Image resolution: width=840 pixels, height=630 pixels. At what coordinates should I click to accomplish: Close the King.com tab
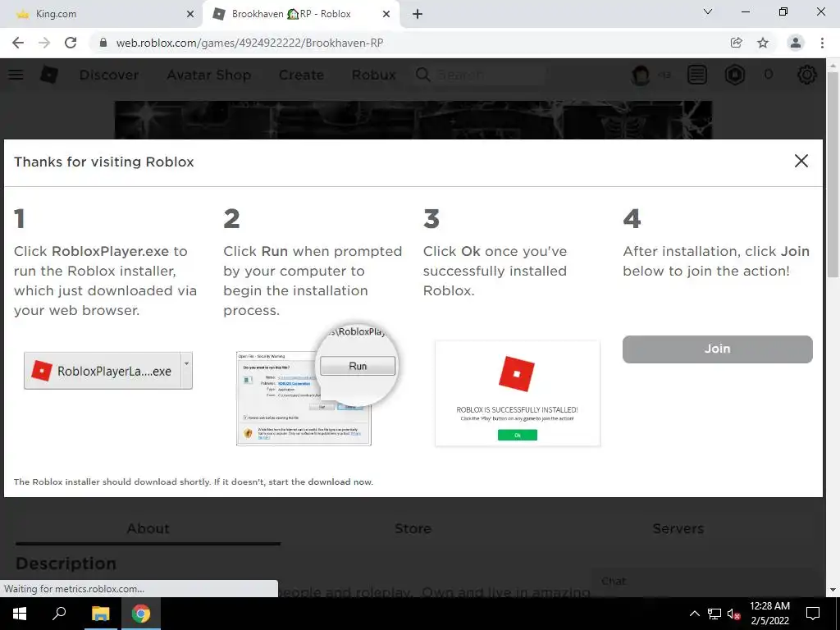[190, 14]
